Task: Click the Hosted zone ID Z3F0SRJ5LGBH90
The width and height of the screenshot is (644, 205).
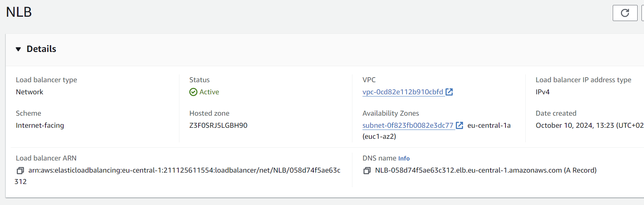Action: tap(218, 126)
